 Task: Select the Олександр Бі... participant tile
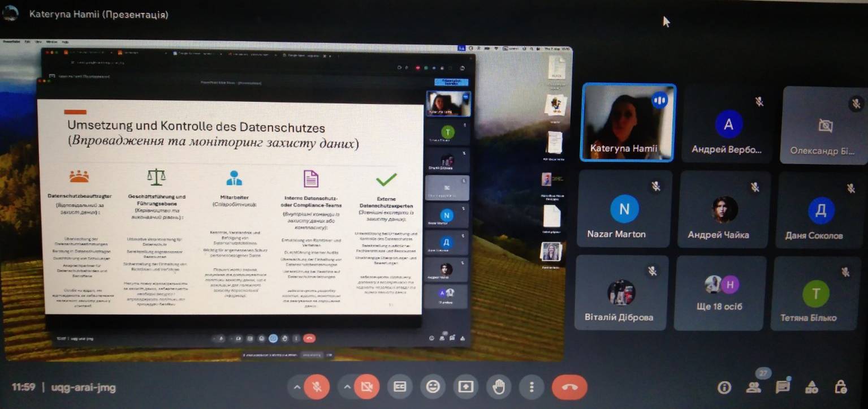(824, 125)
